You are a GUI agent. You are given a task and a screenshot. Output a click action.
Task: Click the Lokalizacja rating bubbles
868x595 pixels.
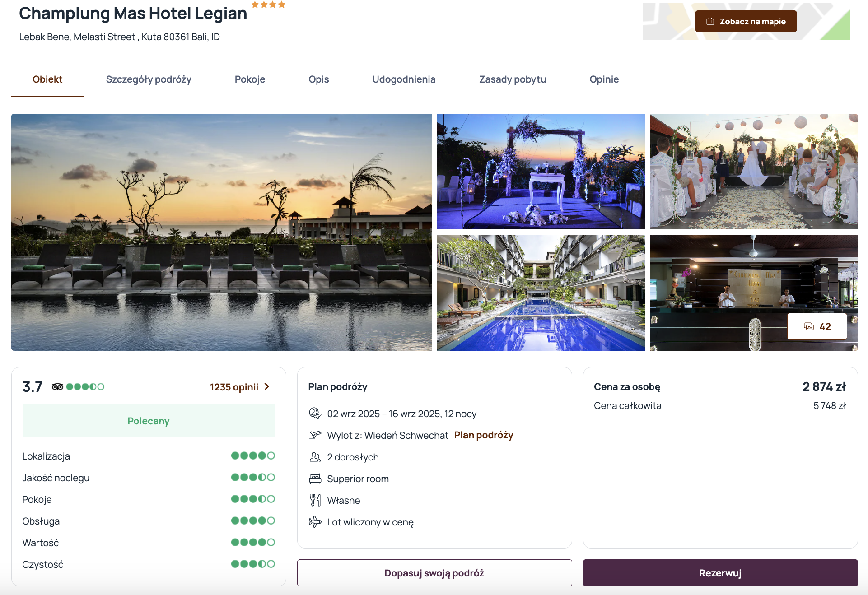click(253, 456)
